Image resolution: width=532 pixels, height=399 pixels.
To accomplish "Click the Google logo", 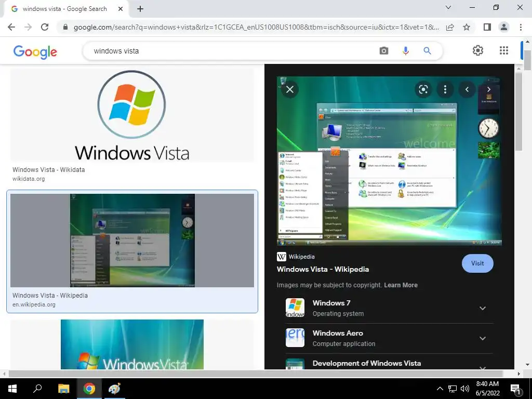I will click(35, 51).
